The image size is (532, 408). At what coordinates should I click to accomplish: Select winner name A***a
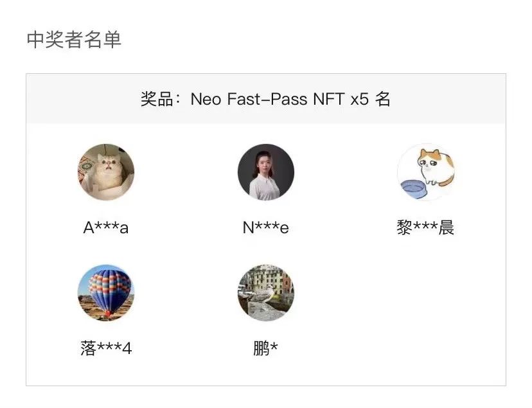click(106, 228)
